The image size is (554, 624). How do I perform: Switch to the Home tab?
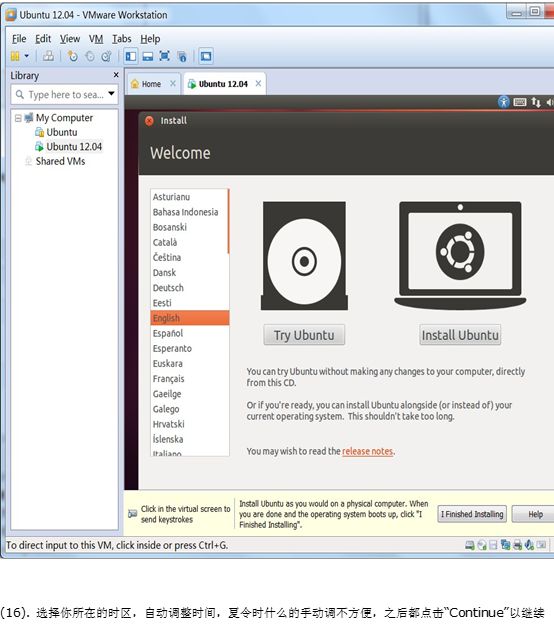(x=151, y=84)
